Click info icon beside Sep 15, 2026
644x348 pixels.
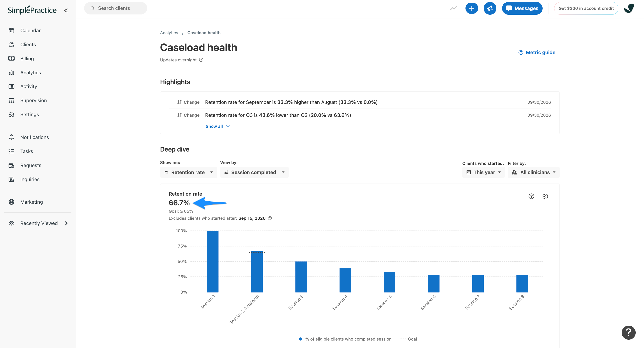tap(270, 218)
